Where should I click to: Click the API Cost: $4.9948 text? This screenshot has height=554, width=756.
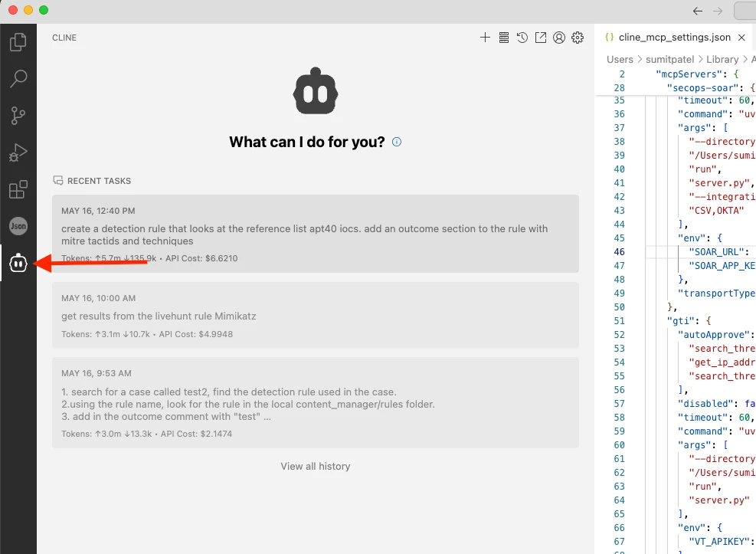pos(196,334)
